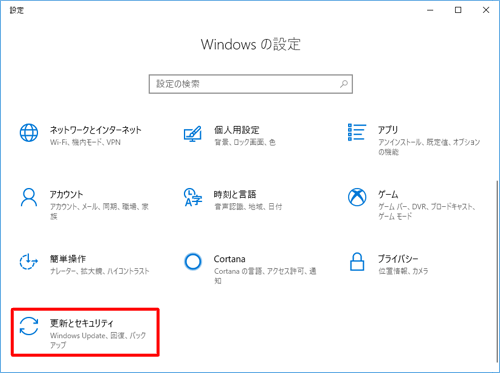The image size is (500, 373).
Task: Click the プライバシー padlock icon
Action: click(357, 262)
